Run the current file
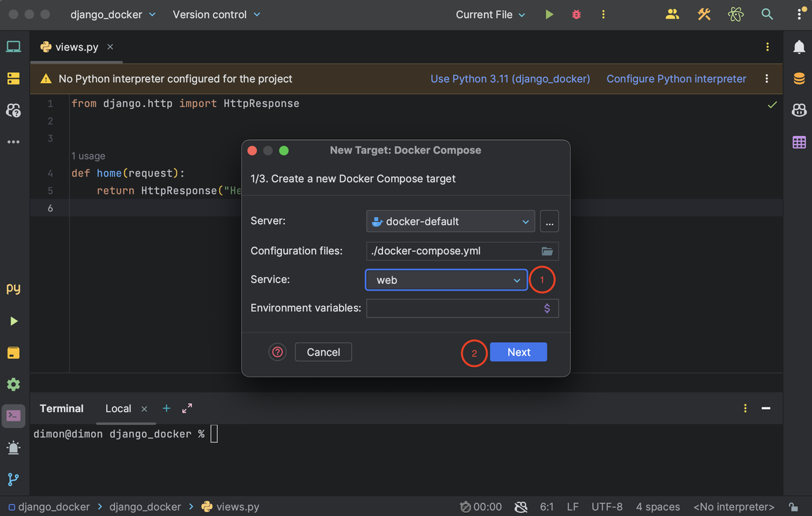 click(549, 14)
